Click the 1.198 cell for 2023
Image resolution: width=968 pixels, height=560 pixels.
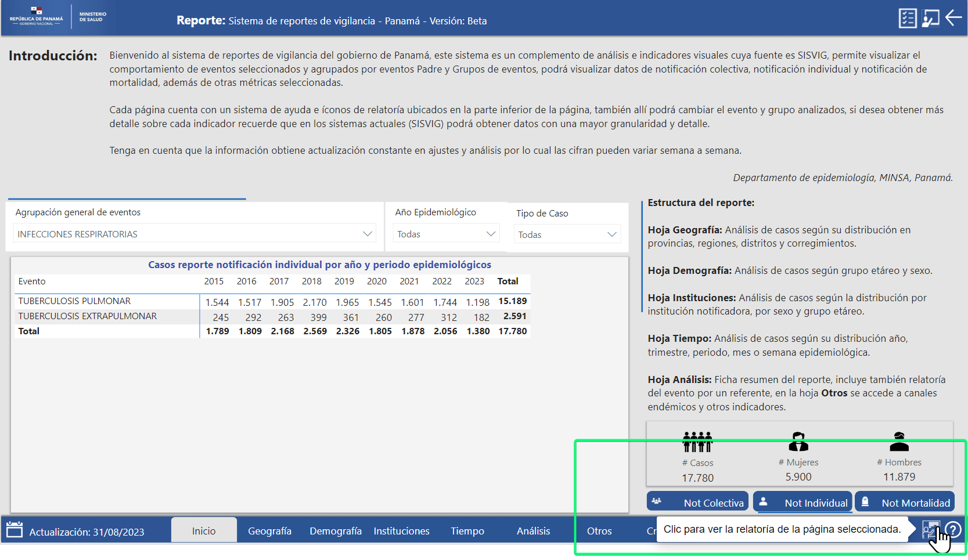click(477, 302)
